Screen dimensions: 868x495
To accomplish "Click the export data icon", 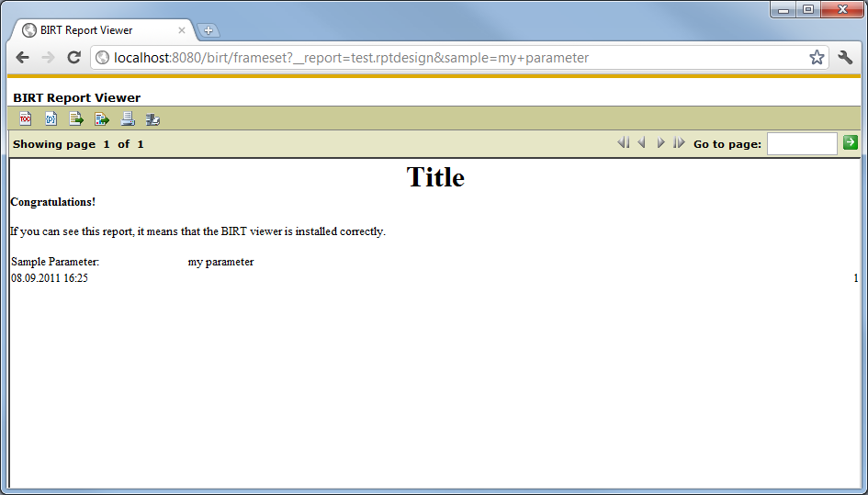I will coord(76,118).
